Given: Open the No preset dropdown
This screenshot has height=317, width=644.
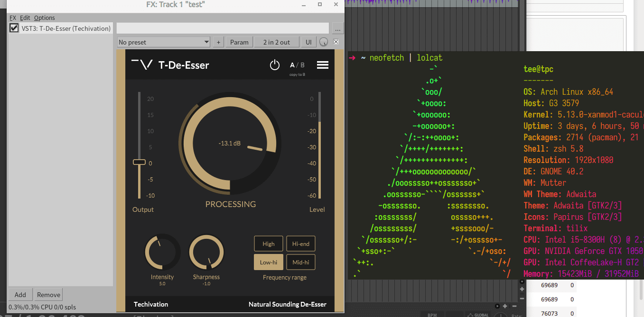Looking at the screenshot, I should pyautogui.click(x=164, y=42).
